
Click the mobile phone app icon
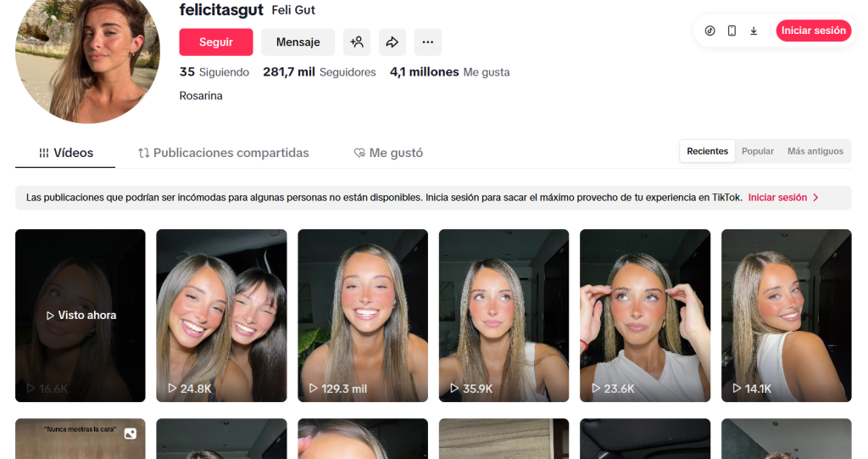point(732,31)
